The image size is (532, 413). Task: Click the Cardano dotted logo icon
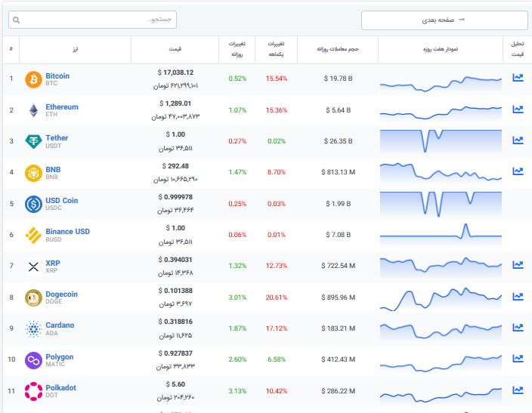pos(33,329)
